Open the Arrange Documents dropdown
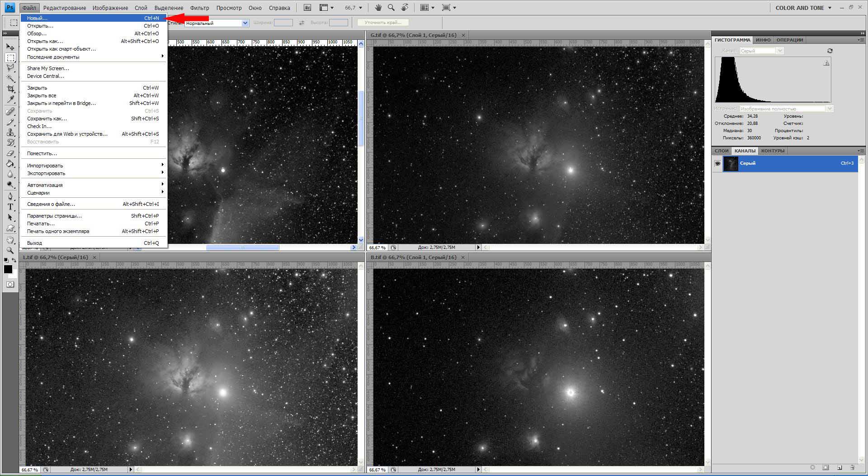This screenshot has height=476, width=868. click(x=427, y=8)
